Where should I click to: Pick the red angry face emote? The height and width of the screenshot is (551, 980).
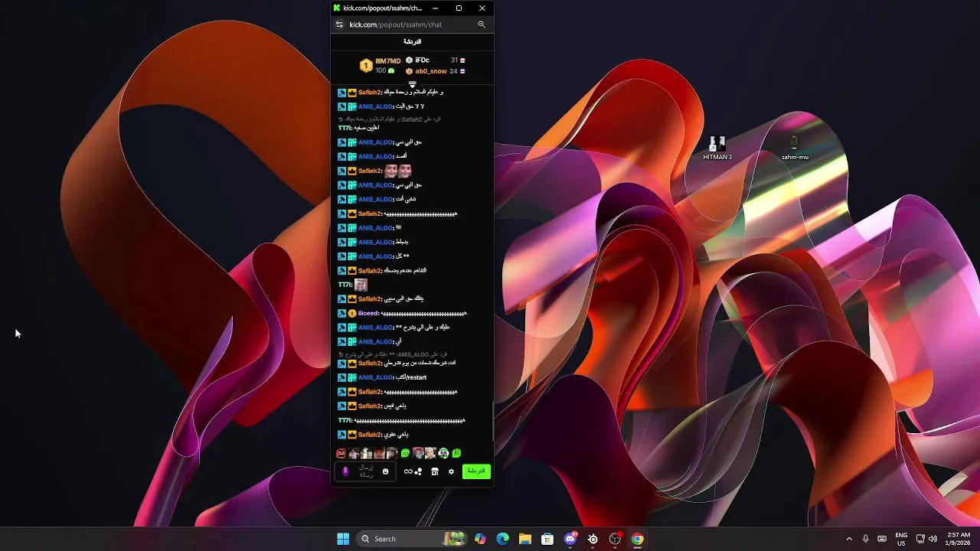tap(341, 453)
